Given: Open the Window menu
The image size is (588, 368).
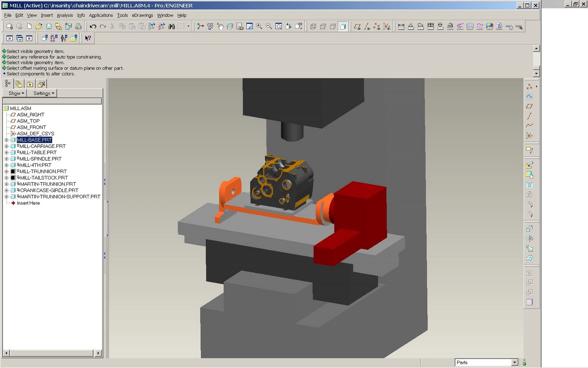Looking at the screenshot, I should click(165, 15).
